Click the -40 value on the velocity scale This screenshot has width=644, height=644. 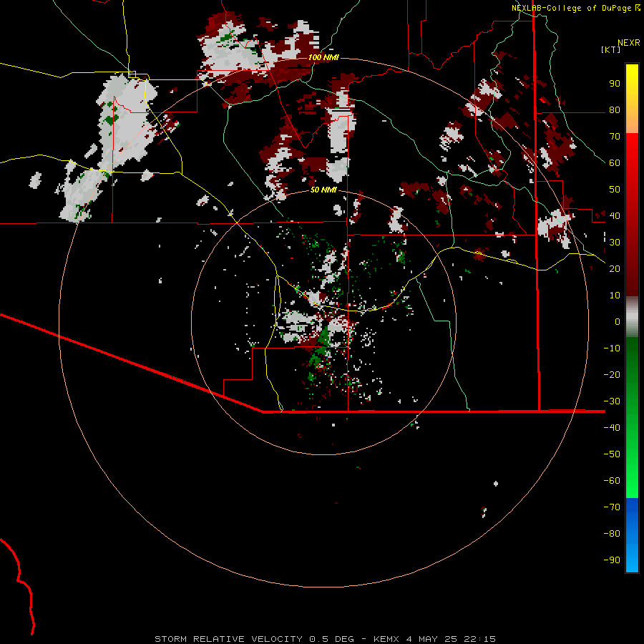(x=612, y=428)
